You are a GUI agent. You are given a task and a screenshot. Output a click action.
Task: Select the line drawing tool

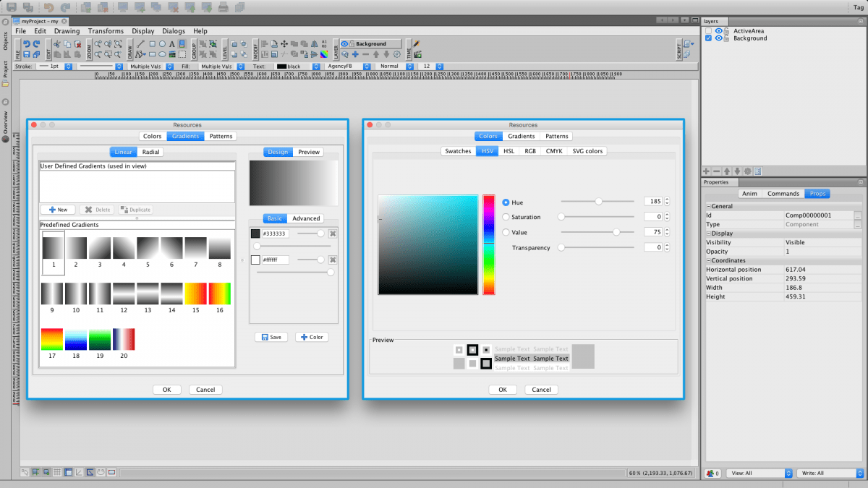pyautogui.click(x=140, y=43)
